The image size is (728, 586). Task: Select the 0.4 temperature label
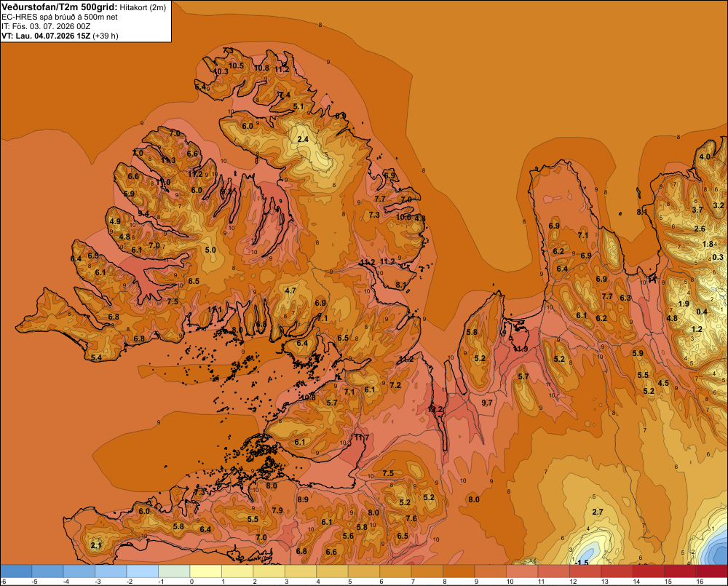(702, 312)
